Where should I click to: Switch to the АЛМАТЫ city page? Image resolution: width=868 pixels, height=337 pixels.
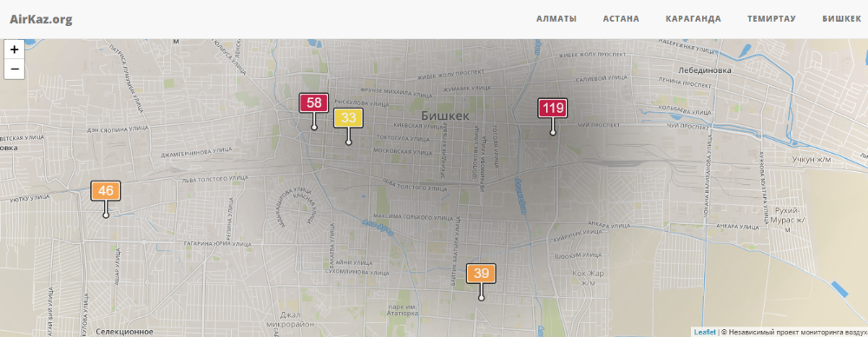click(x=556, y=19)
